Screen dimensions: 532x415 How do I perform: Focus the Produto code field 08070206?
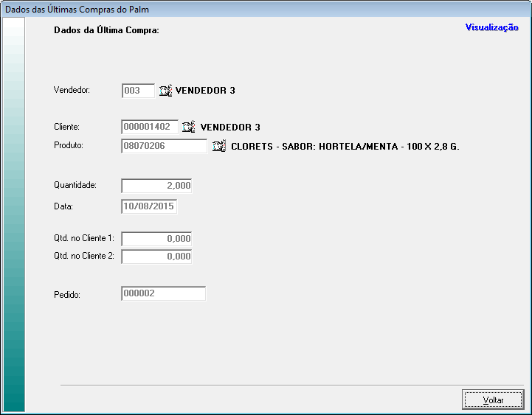tap(164, 146)
